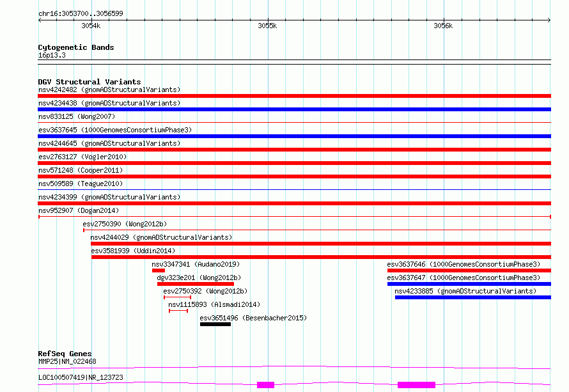This screenshot has height=392, width=569.
Task: Select the red bar of dgv323e201
Action: pos(196,284)
